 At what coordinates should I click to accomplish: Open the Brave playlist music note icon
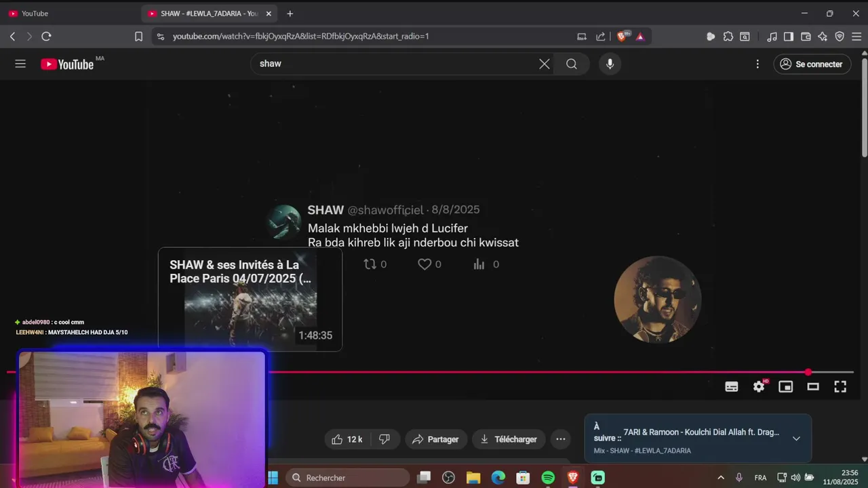[x=772, y=37]
